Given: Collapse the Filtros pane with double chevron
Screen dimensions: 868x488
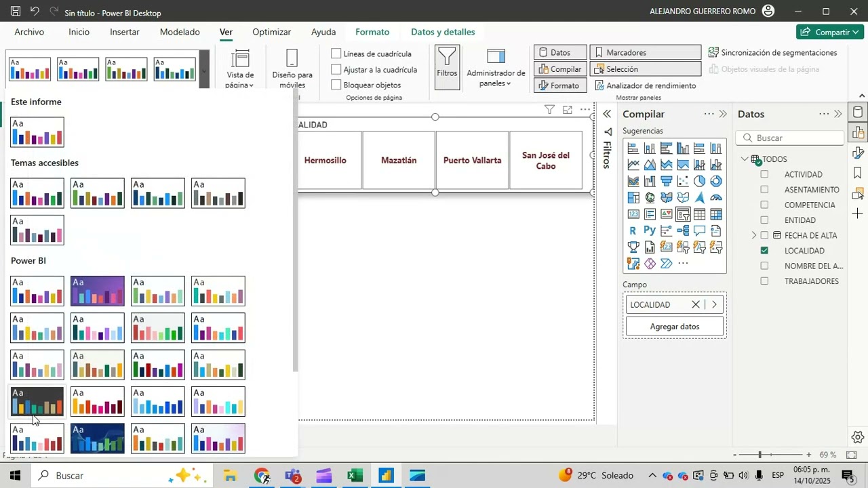Looking at the screenshot, I should click(x=607, y=114).
